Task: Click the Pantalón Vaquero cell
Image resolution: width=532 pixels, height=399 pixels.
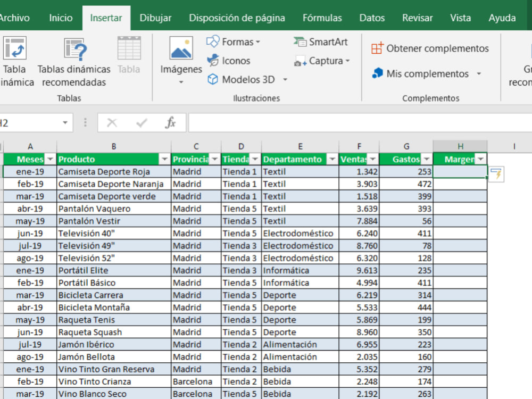Action: (x=114, y=209)
